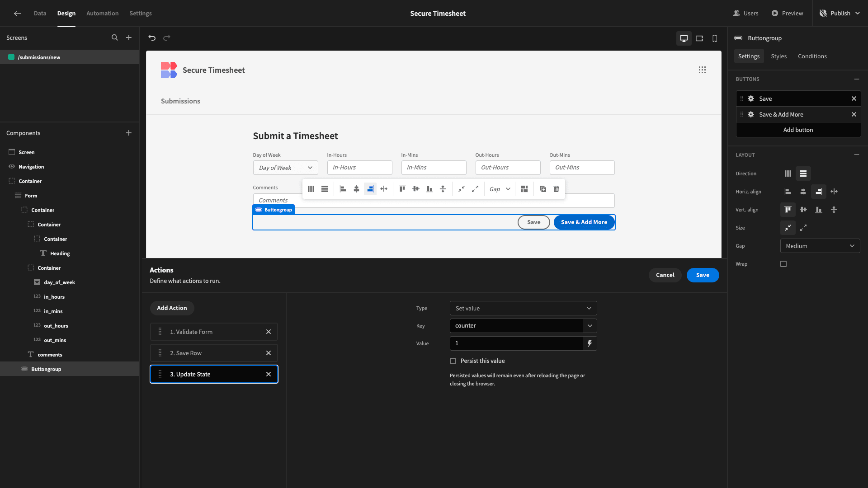
Task: Switch to desktop preview icon
Action: 684,38
